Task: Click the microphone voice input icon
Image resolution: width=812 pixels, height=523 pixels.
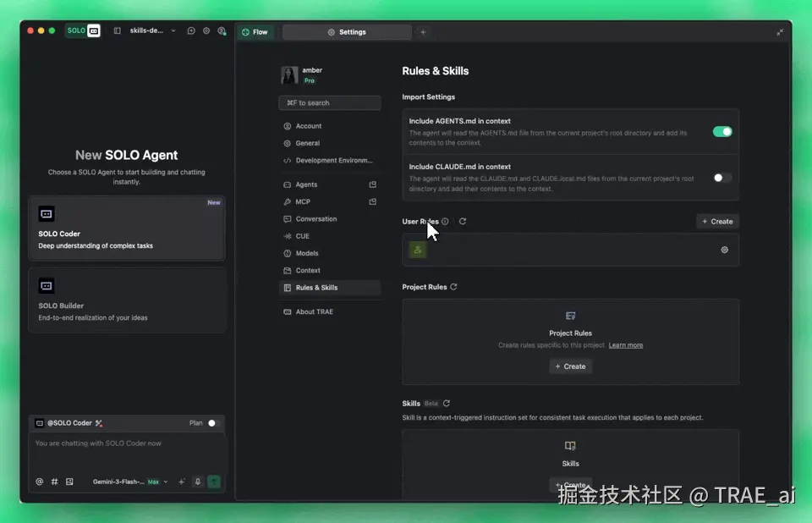Action: pos(197,482)
